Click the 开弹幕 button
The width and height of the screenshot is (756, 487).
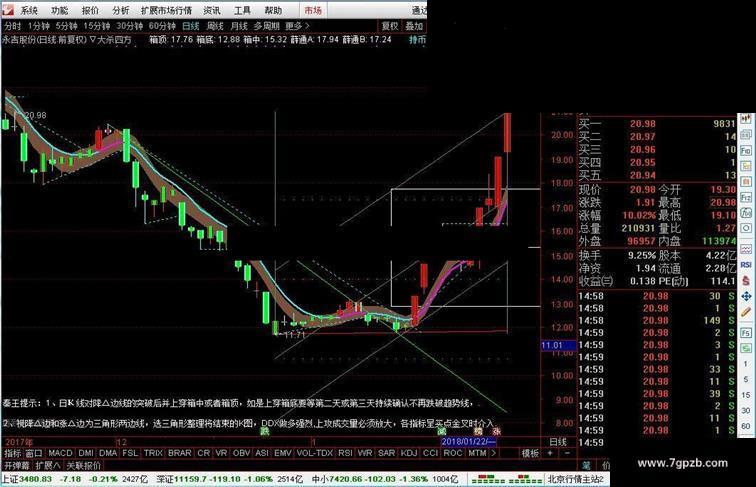pyautogui.click(x=16, y=466)
